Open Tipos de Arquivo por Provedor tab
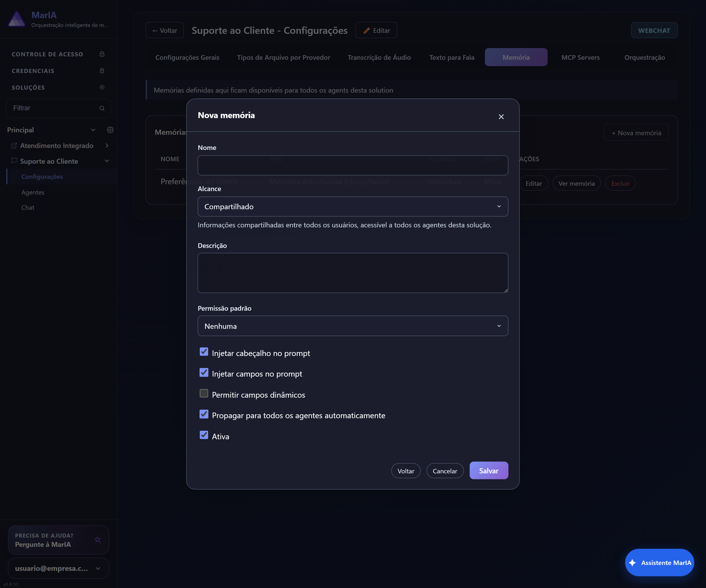This screenshot has height=588, width=706. (283, 58)
